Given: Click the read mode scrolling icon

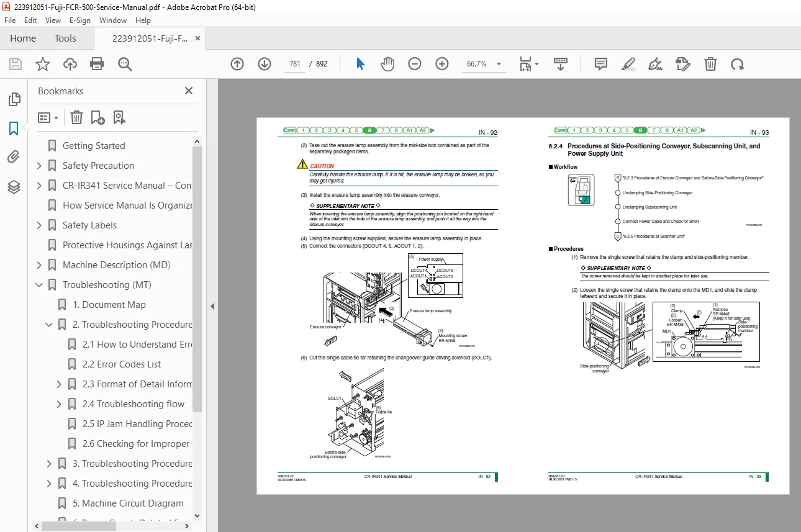Looking at the screenshot, I should [x=561, y=64].
